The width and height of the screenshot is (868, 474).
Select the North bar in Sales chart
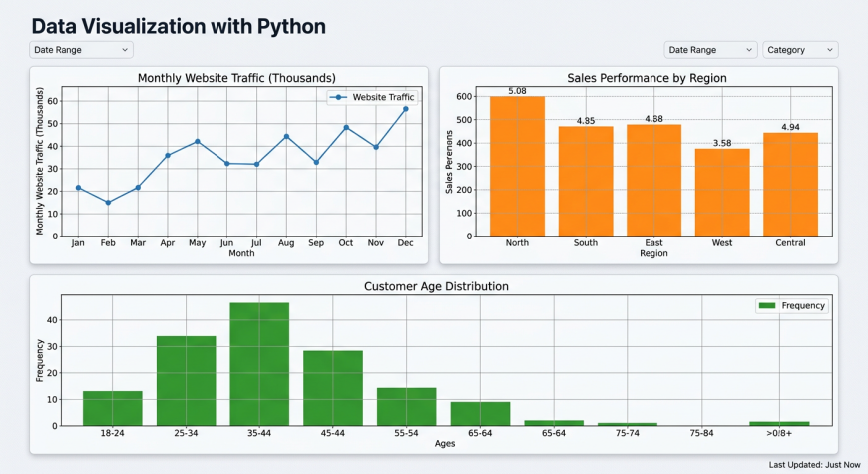[517, 166]
